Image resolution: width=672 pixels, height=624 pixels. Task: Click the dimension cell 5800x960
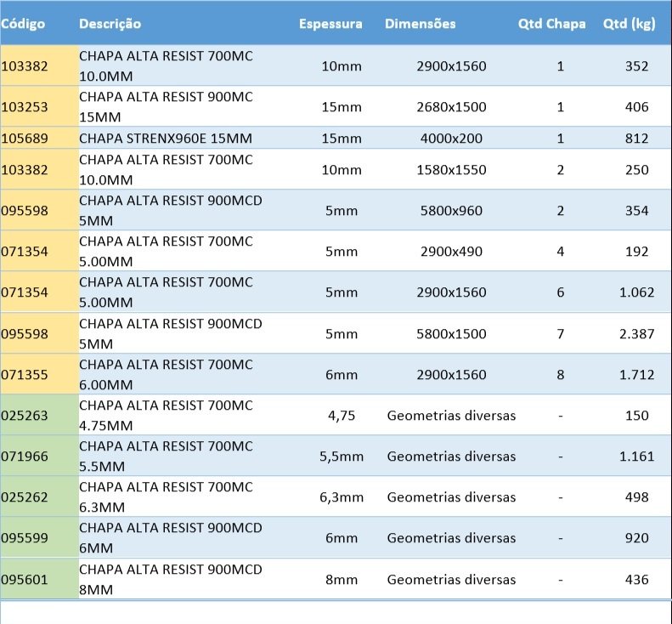[x=451, y=211]
